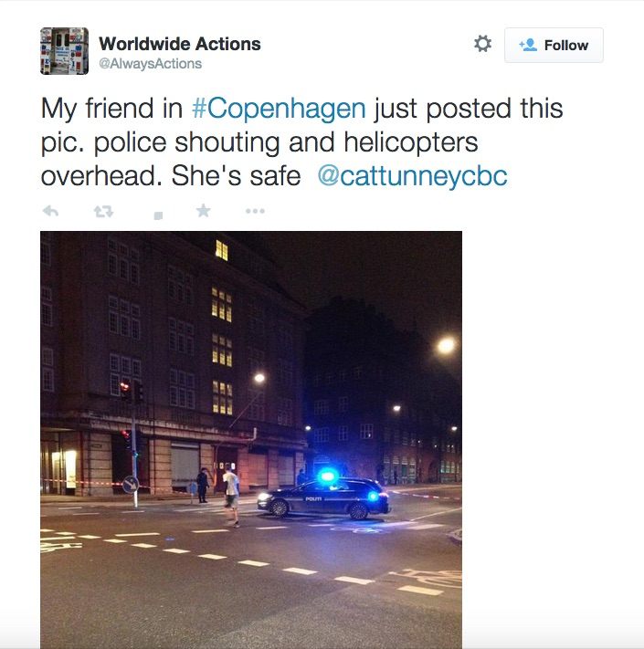Image resolution: width=644 pixels, height=649 pixels.
Task: Retweet this Copenhagen tweet
Action: coord(103,212)
